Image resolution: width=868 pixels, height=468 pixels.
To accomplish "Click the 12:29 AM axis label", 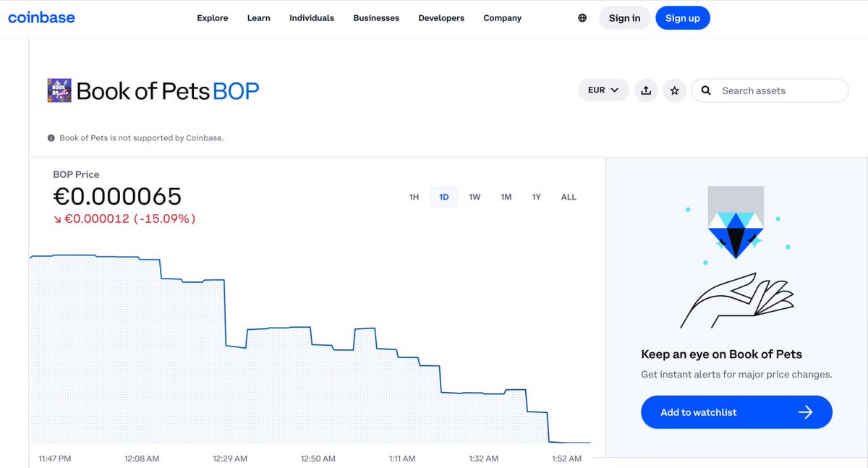I will (x=230, y=459).
